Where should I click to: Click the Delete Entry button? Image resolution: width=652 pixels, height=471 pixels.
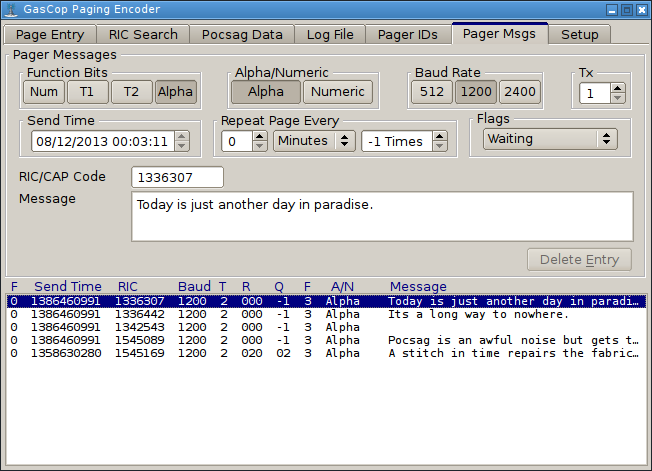[579, 260]
